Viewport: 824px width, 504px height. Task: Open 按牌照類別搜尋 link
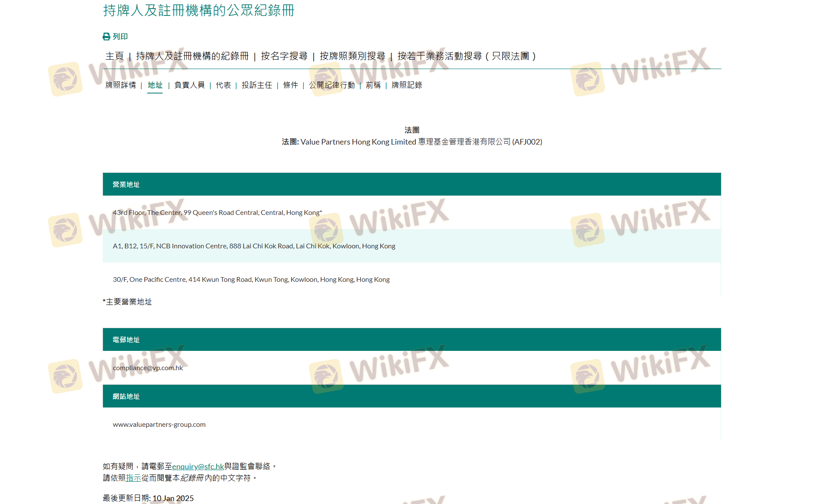pyautogui.click(x=352, y=56)
